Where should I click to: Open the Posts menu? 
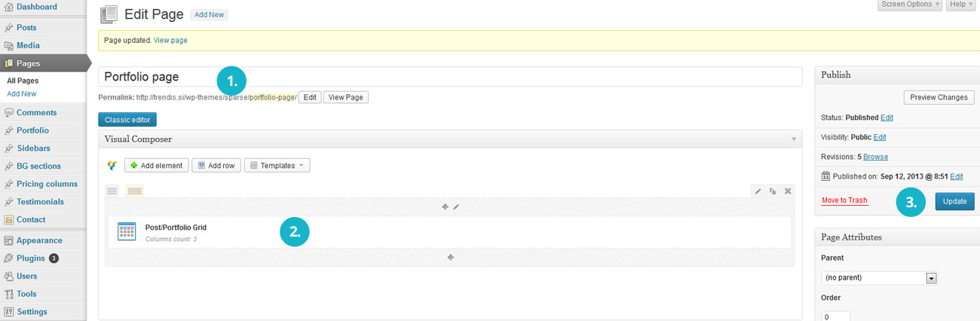26,27
